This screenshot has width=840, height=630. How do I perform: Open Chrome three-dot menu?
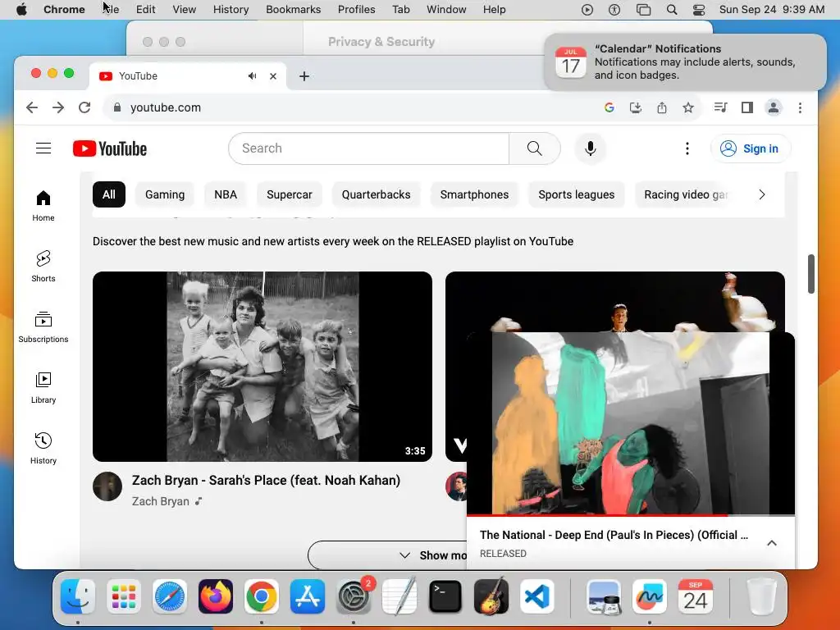(801, 107)
